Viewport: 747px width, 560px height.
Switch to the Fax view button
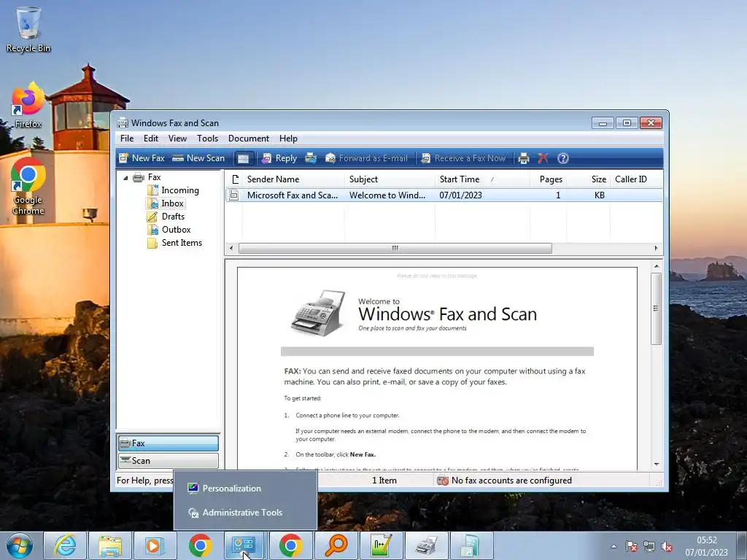tap(169, 443)
